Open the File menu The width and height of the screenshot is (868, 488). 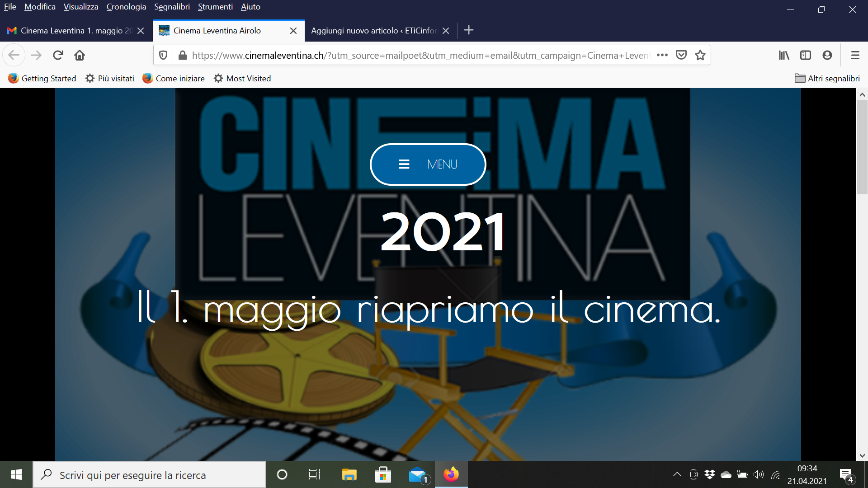tap(10, 7)
